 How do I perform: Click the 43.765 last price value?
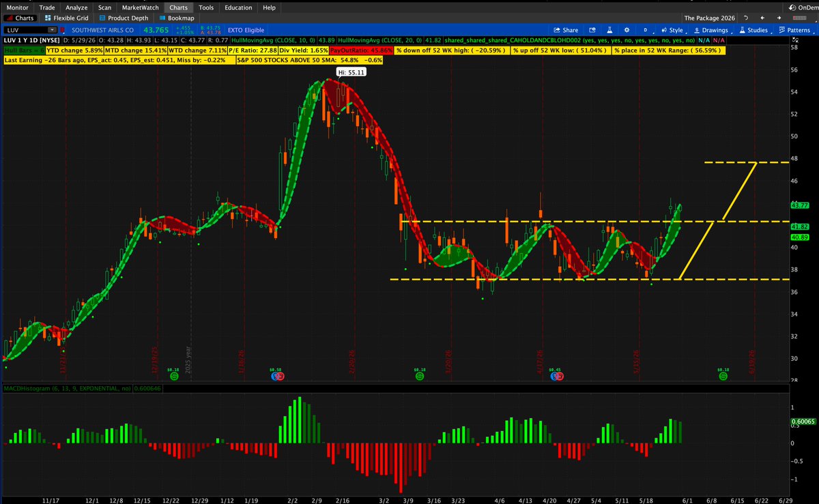click(x=156, y=30)
